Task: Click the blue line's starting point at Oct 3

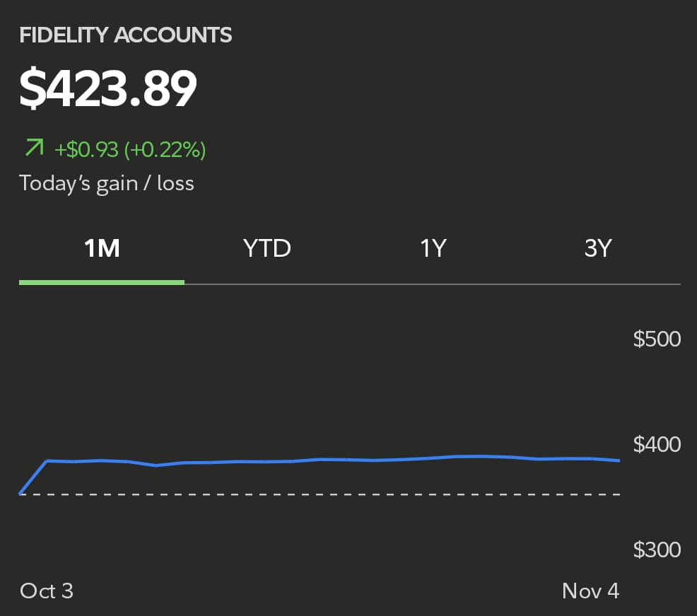Action: [20, 494]
